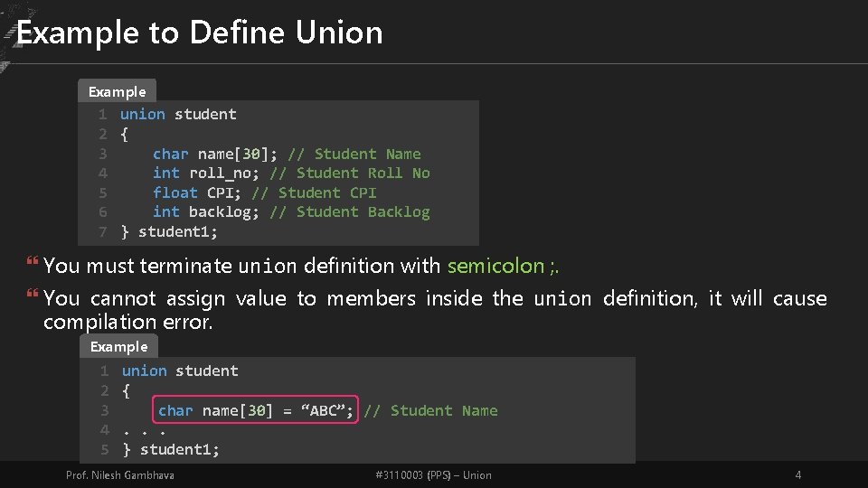Select the first "Example" label tab
868x488 pixels.
click(x=117, y=91)
